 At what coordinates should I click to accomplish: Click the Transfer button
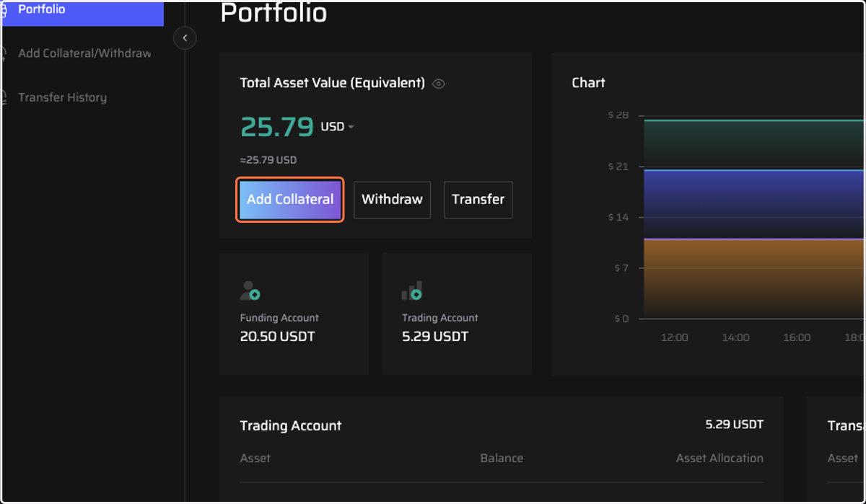[x=478, y=200]
